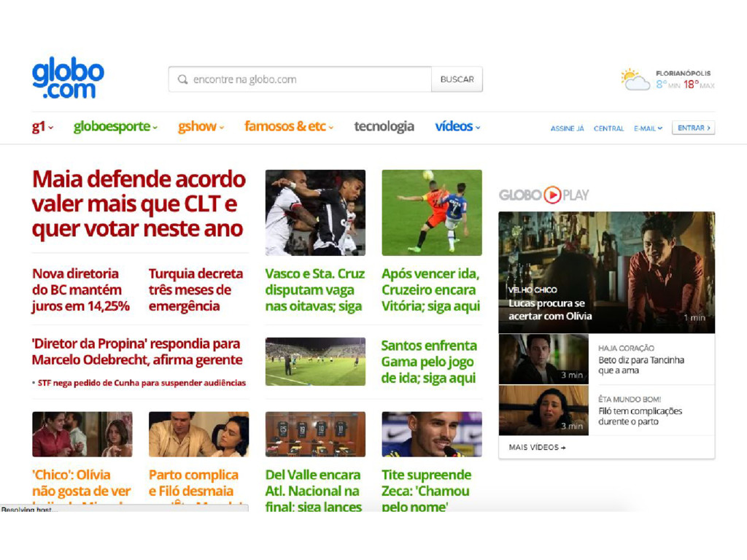Click the MAIS VÍDEOS link
This screenshot has width=747, height=560.
(537, 448)
